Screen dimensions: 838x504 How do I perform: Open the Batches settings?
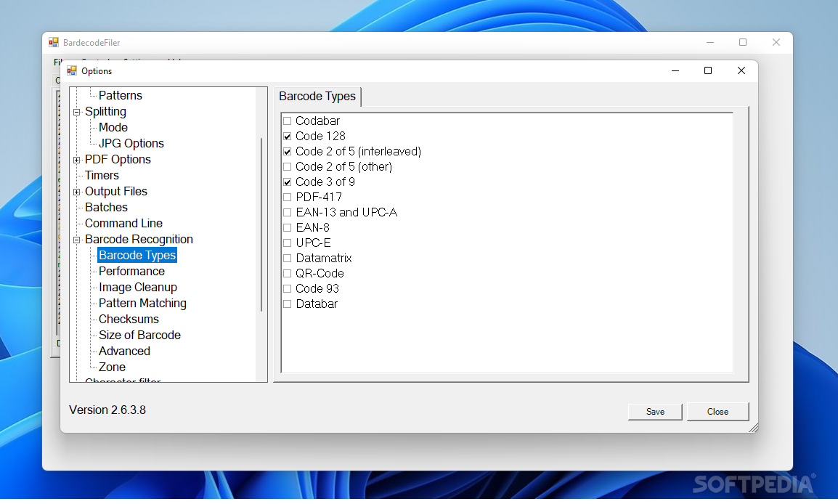tap(106, 208)
